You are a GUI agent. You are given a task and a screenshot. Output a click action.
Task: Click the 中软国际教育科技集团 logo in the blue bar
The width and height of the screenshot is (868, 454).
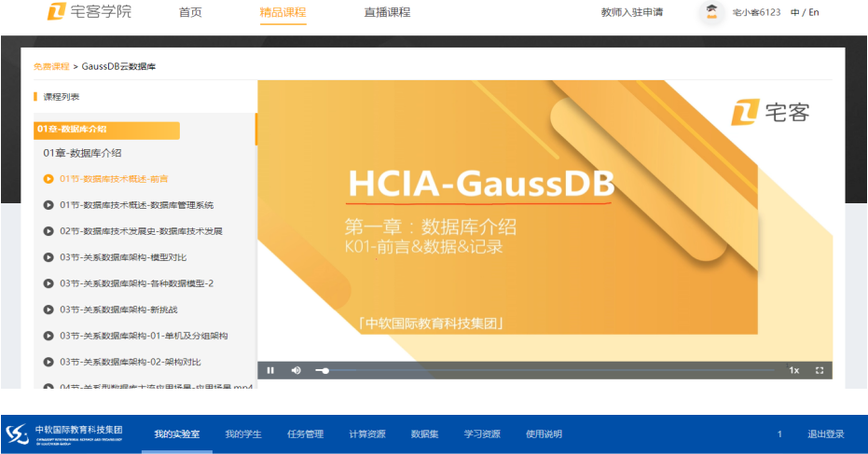[x=64, y=434]
